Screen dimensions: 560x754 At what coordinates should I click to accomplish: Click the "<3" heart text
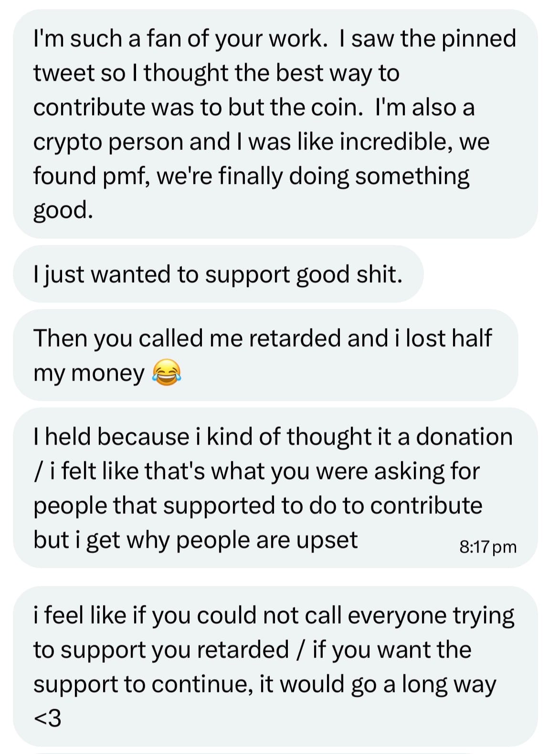pos(47,718)
